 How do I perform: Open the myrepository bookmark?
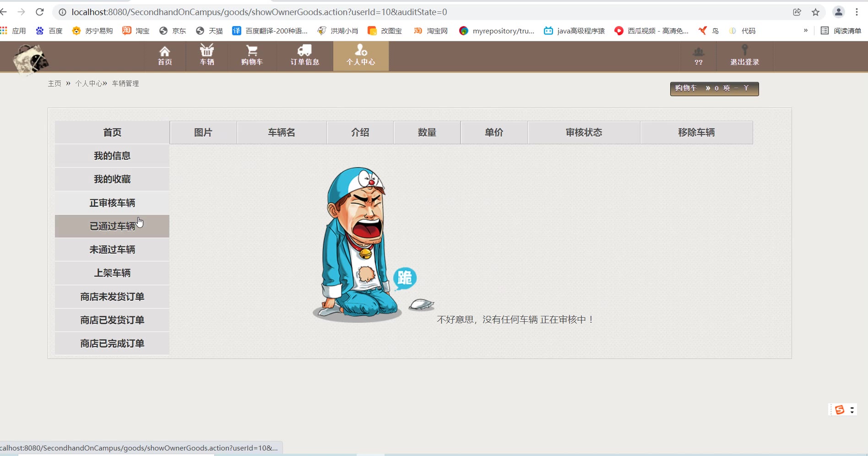(497, 31)
